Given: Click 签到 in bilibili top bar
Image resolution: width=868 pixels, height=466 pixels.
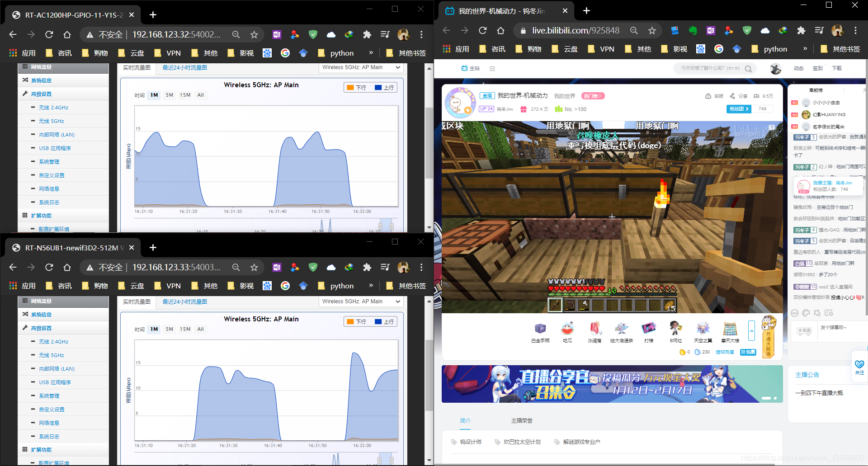Looking at the screenshot, I should click(817, 69).
